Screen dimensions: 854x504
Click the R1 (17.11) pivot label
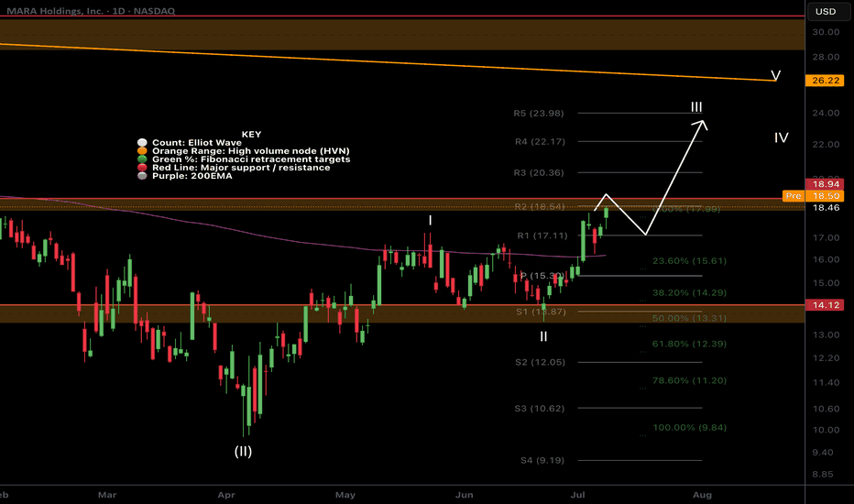coord(542,236)
